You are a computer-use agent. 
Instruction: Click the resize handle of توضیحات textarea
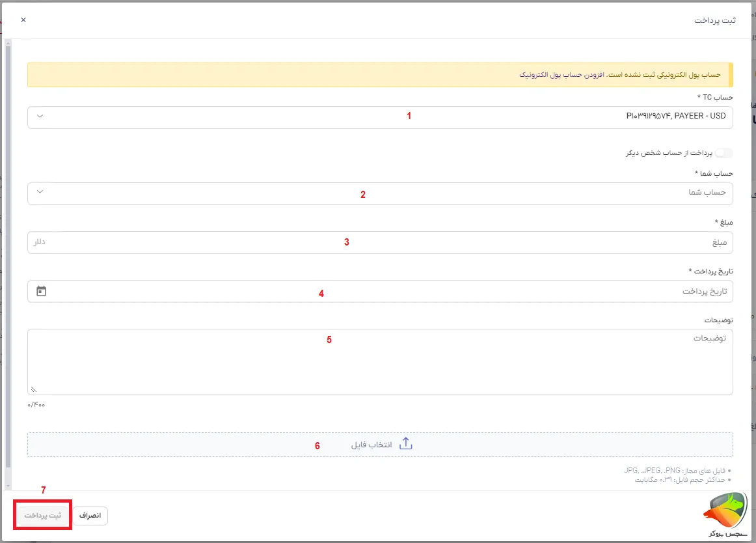(x=33, y=389)
